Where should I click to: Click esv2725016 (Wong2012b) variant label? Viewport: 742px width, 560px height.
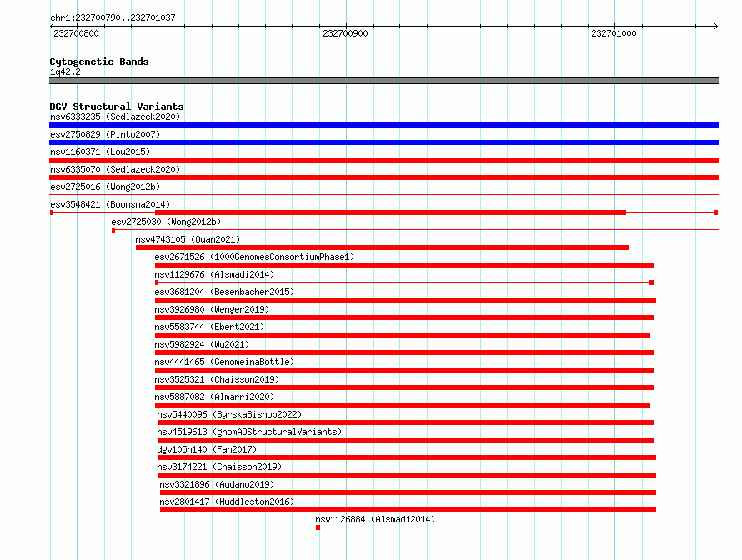pyautogui.click(x=105, y=187)
